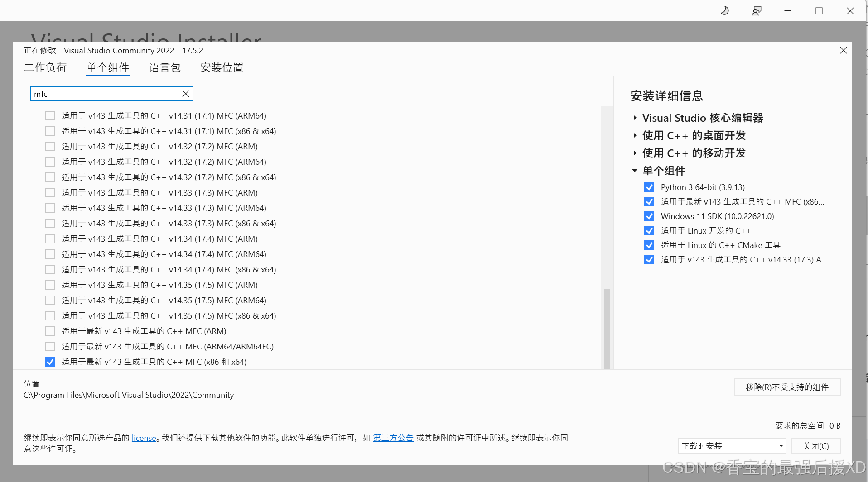Viewport: 868px width, 482px height.
Task: Go to the 安装位置 tab
Action: [x=222, y=68]
